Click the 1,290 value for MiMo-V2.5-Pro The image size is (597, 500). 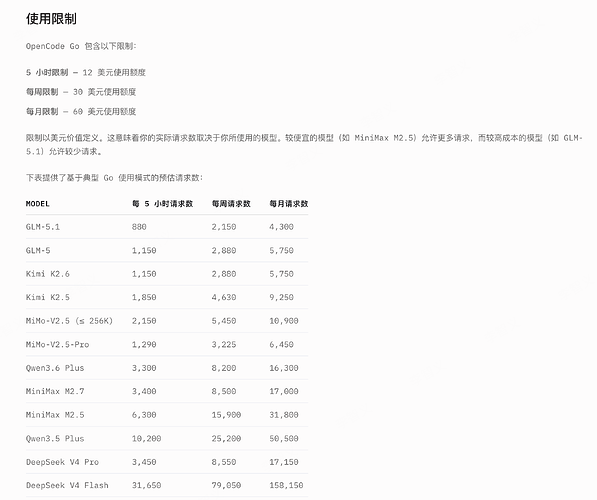coord(144,344)
